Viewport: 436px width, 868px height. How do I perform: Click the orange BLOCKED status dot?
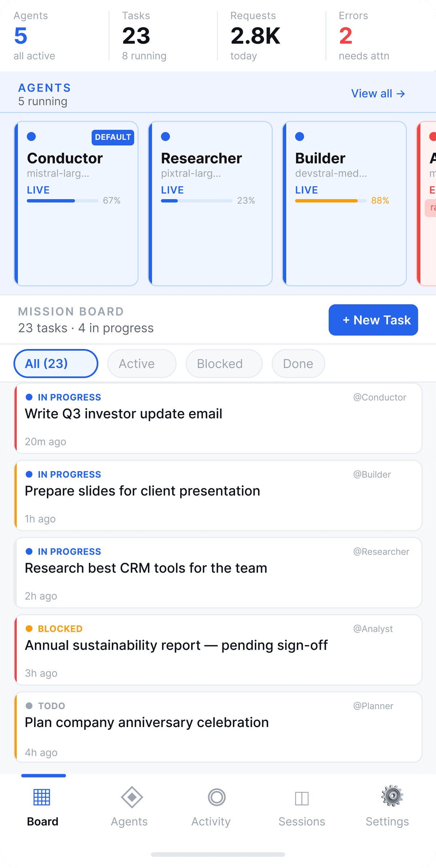point(29,628)
